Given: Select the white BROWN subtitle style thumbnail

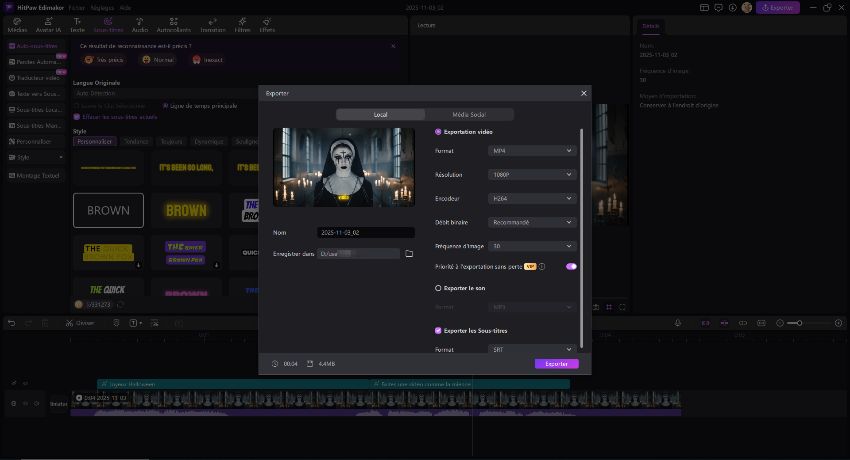Looking at the screenshot, I should pyautogui.click(x=108, y=210).
